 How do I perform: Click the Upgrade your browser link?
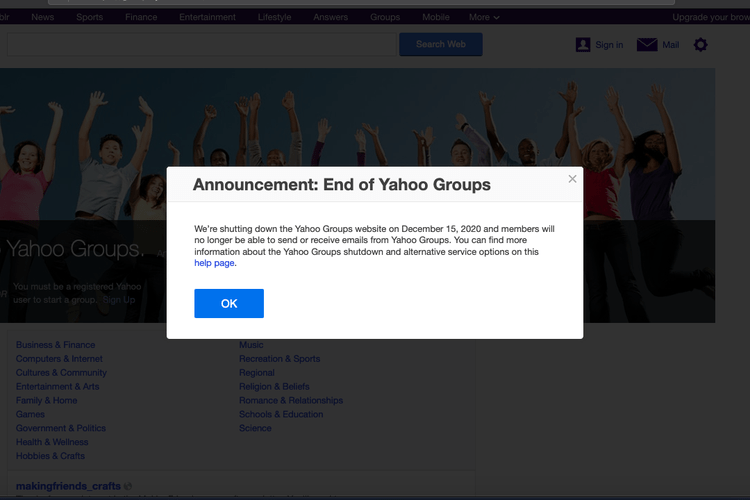click(710, 17)
